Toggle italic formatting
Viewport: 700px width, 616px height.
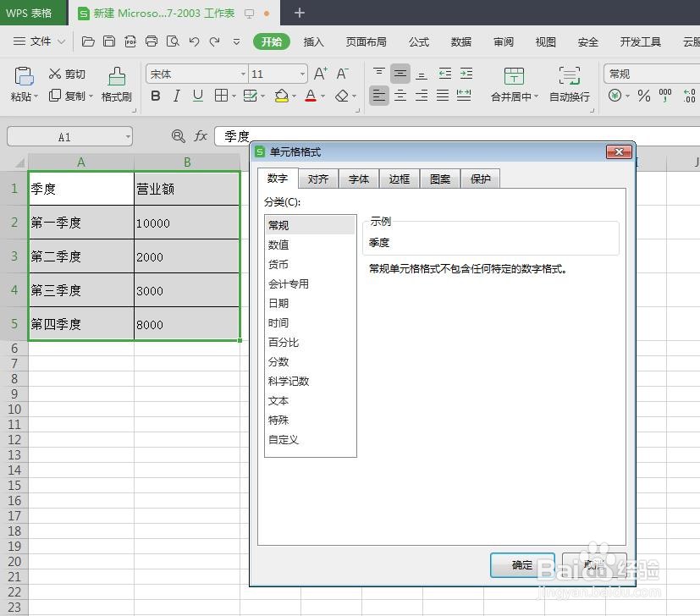177,96
